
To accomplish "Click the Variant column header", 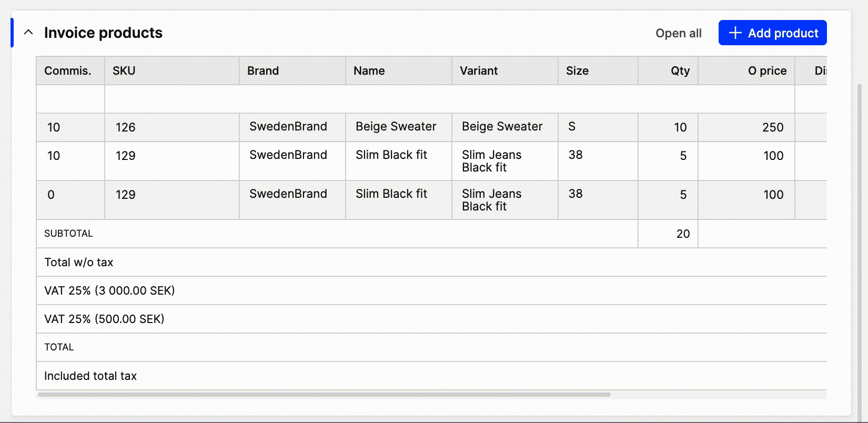I will point(478,71).
